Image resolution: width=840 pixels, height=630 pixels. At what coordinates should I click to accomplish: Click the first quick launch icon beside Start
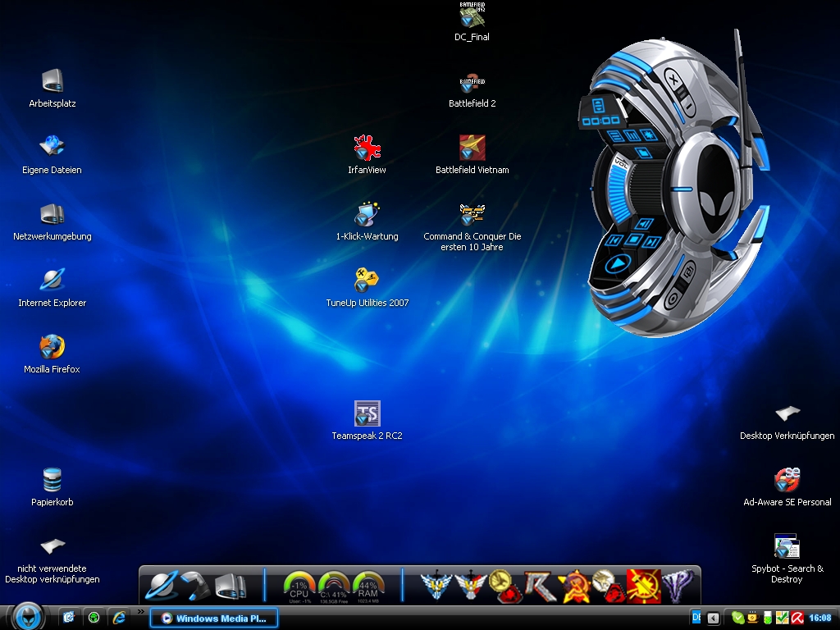69,618
